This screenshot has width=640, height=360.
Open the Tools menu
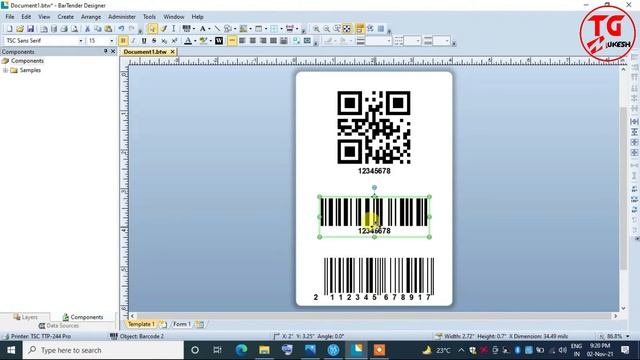click(x=149, y=17)
